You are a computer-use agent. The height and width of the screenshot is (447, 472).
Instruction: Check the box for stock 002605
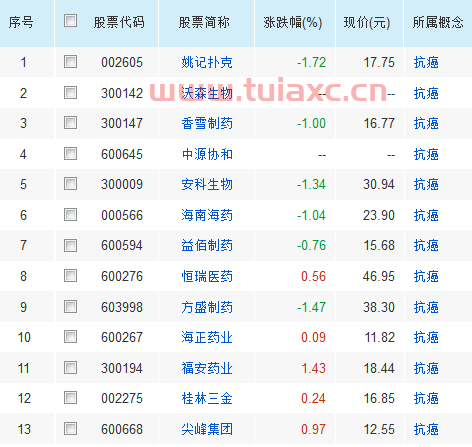pos(70,62)
